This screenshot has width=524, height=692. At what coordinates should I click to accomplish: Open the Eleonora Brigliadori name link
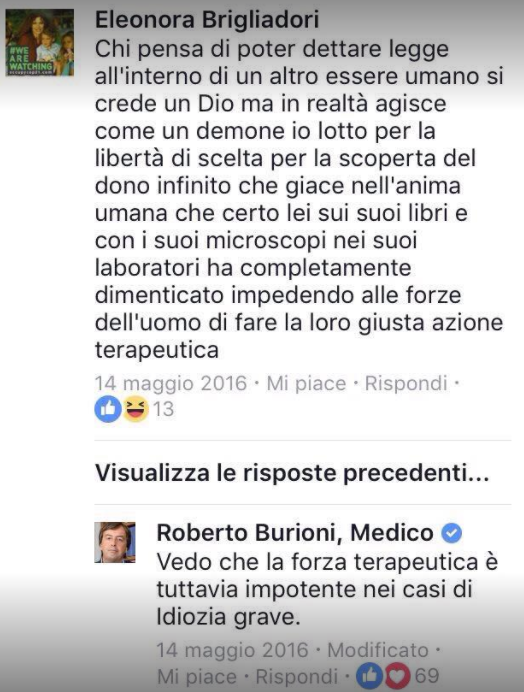tap(207, 20)
